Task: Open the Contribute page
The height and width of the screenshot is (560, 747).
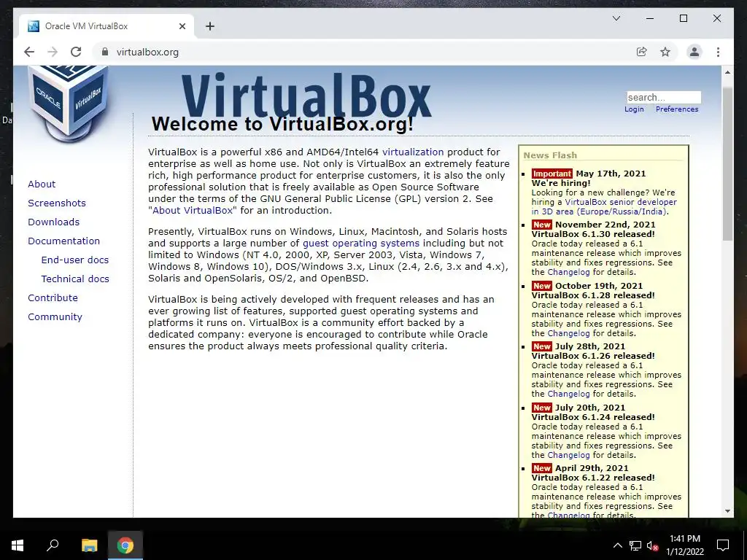Action: click(x=53, y=298)
